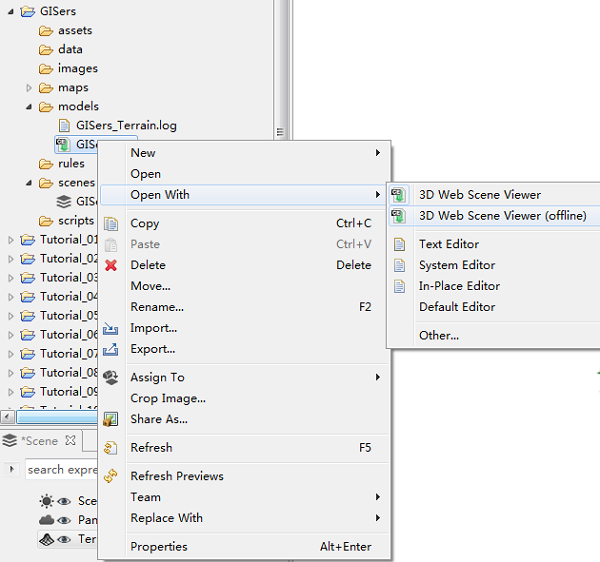Choose Rename... from the context menu

[x=244, y=307]
